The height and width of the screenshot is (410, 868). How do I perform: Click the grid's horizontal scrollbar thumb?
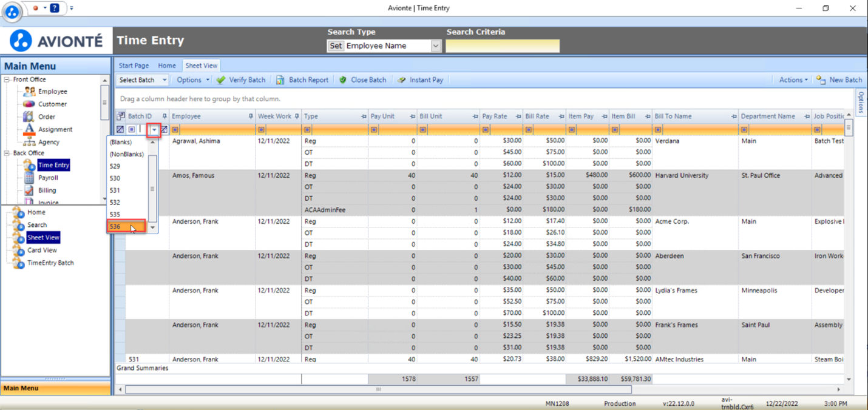click(379, 389)
